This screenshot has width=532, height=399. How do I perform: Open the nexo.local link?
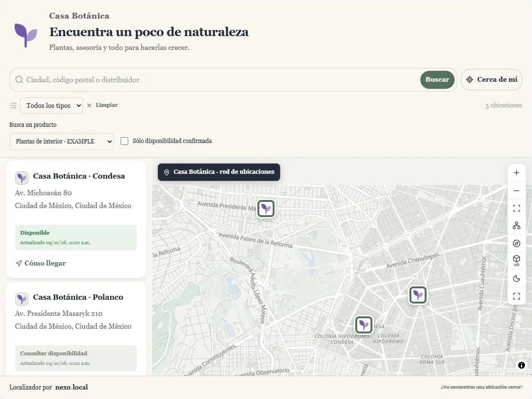point(71,387)
